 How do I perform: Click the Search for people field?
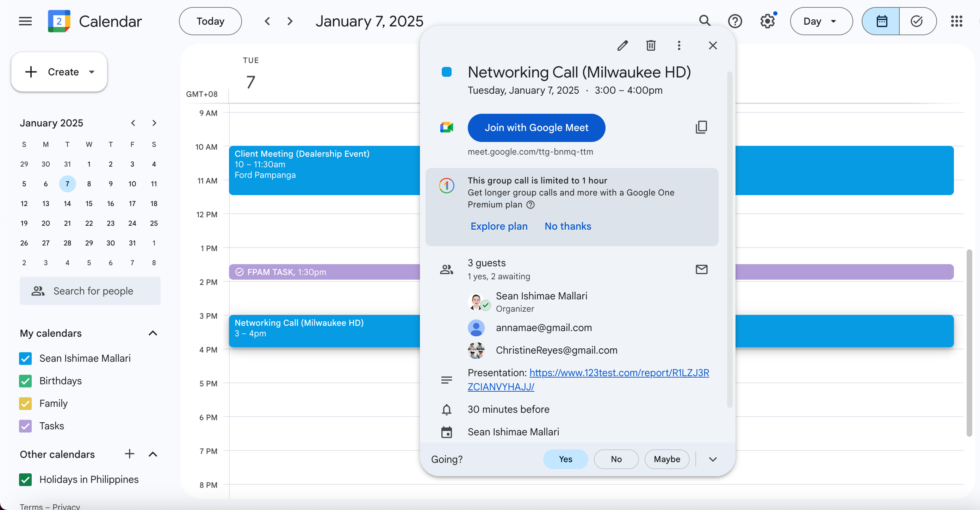pos(90,291)
